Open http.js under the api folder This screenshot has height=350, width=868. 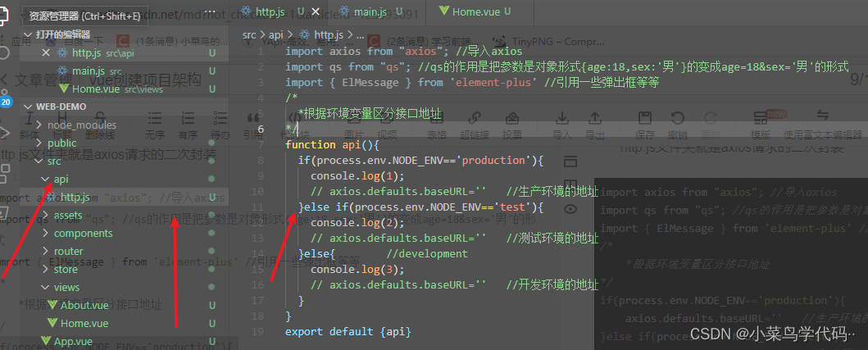coord(124,198)
